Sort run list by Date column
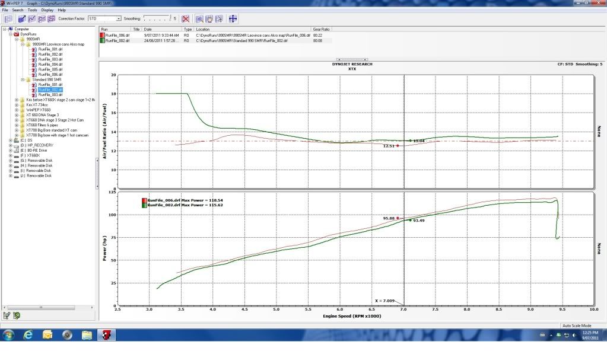This screenshot has height=364, width=607. [162, 30]
